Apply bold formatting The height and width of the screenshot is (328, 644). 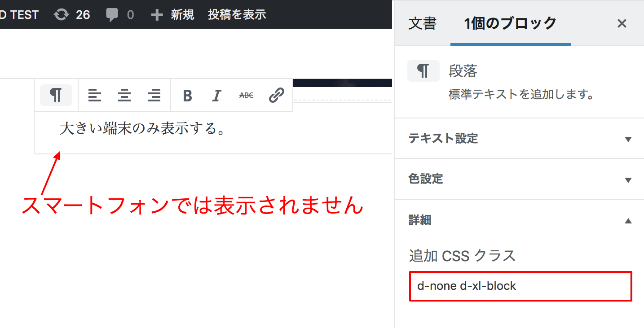click(187, 96)
